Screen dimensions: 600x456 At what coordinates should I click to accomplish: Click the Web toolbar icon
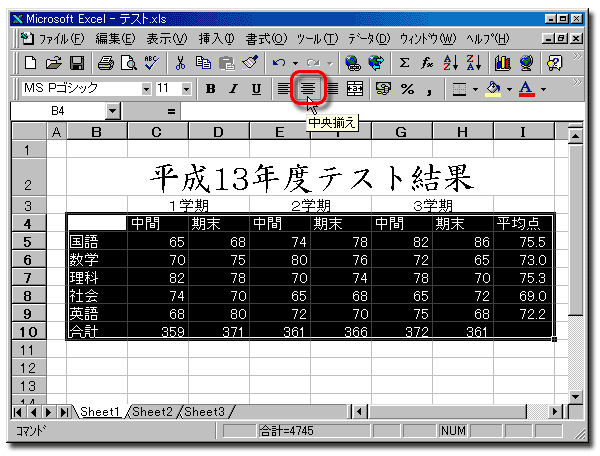click(x=376, y=63)
